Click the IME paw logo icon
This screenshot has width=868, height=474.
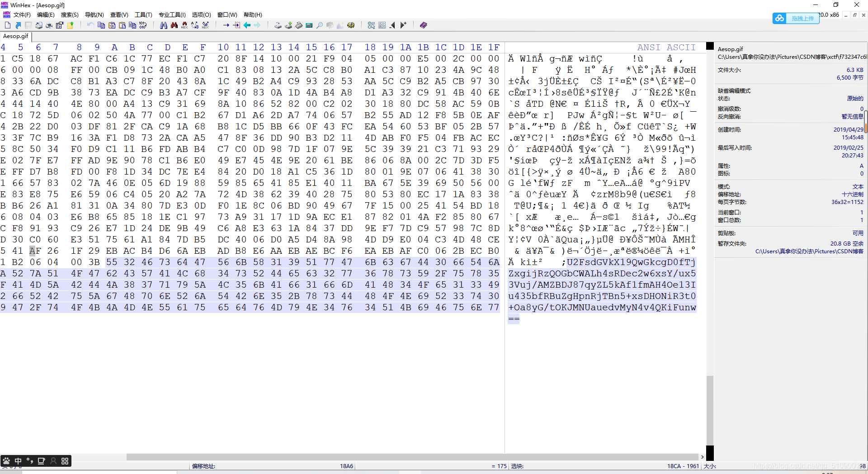[x=6, y=461]
